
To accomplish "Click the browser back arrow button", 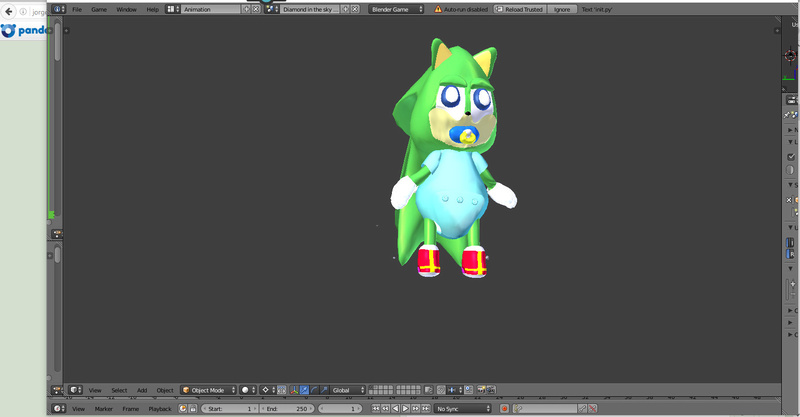I will click(8, 11).
